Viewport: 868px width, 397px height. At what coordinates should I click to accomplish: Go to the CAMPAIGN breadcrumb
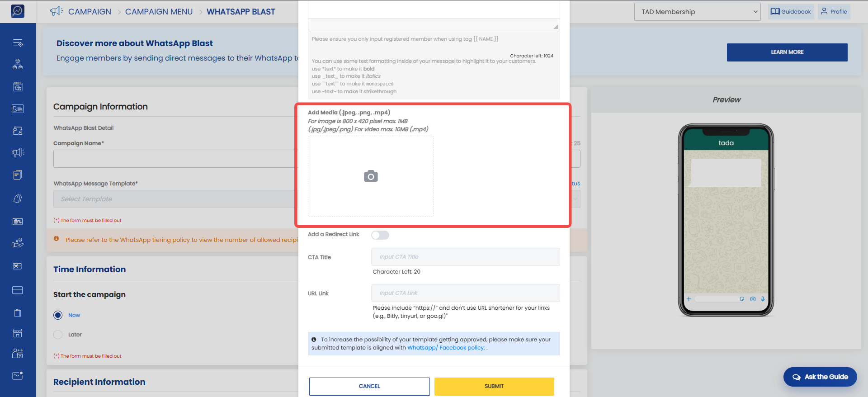pos(90,12)
